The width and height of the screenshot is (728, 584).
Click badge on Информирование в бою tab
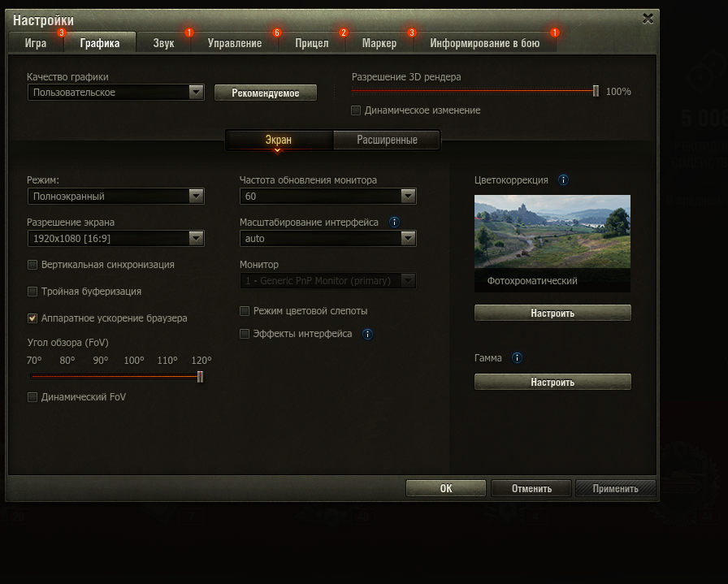point(553,34)
